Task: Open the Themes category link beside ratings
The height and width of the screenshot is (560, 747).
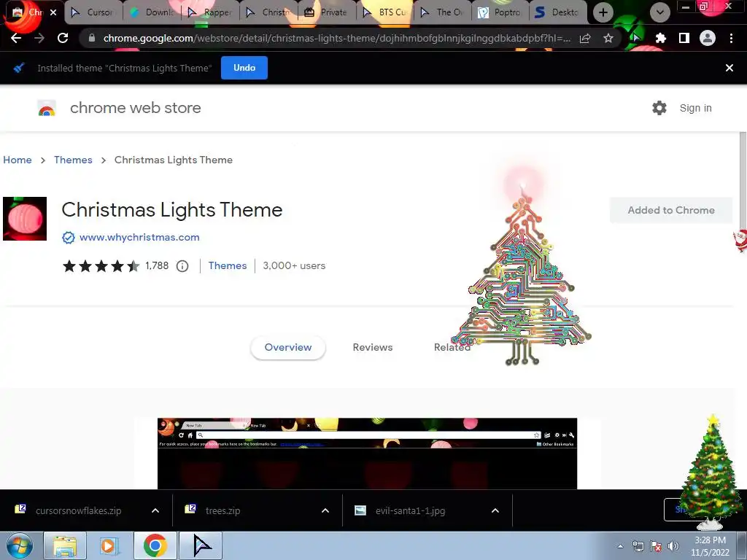Action: pyautogui.click(x=228, y=265)
